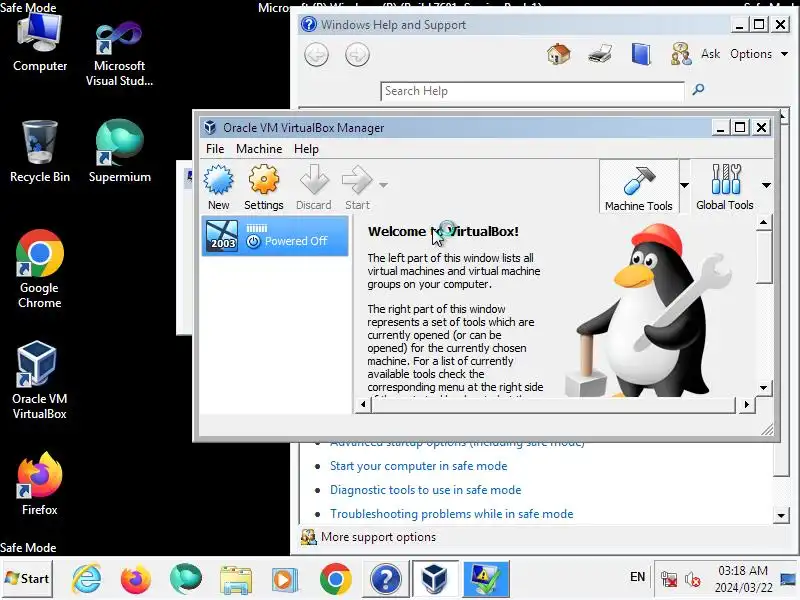Open Supermium desktop shortcut
Image resolution: width=800 pixels, height=600 pixels.
pos(119,152)
